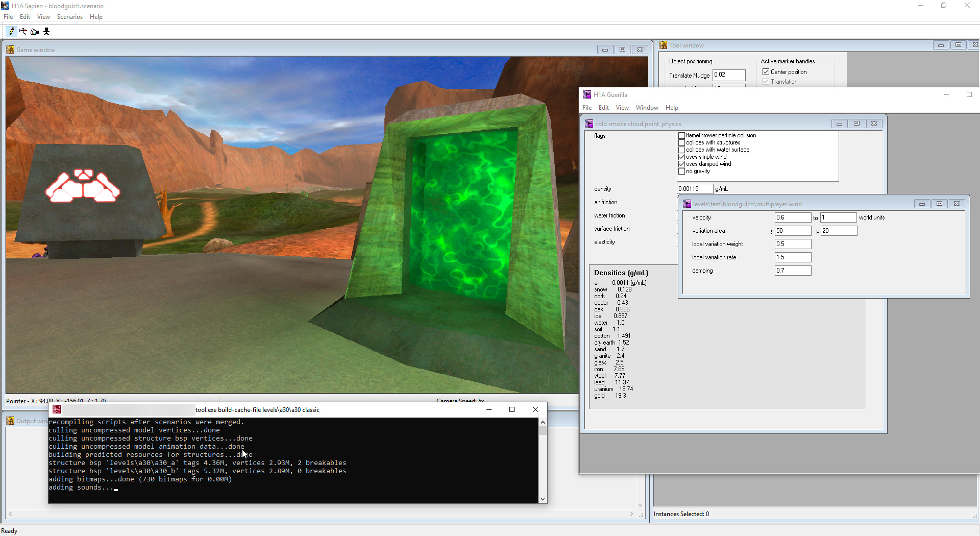Minimize the point_physics tag window
Viewport: 980px width, 536px height.
point(839,124)
